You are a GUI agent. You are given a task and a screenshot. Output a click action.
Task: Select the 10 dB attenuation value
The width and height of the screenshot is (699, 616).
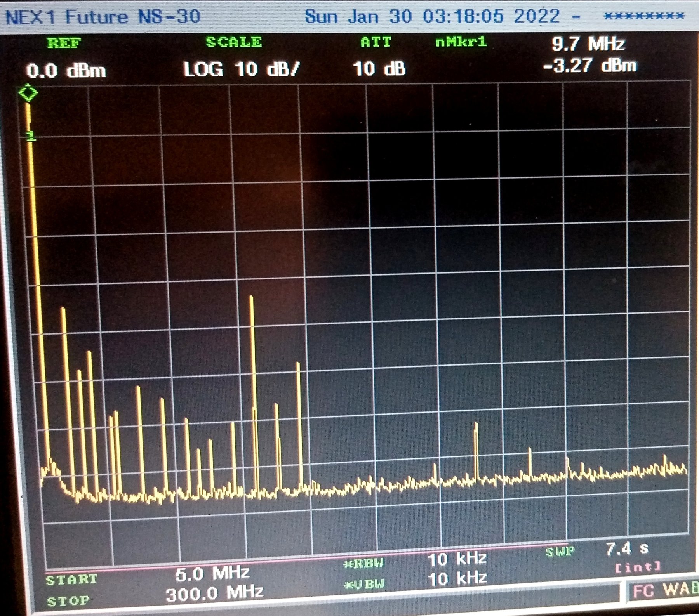[x=379, y=69]
